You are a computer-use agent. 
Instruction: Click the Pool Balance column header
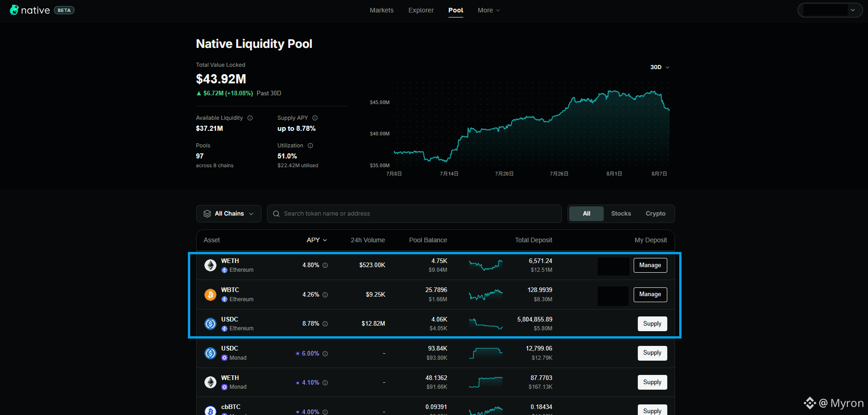click(x=428, y=240)
